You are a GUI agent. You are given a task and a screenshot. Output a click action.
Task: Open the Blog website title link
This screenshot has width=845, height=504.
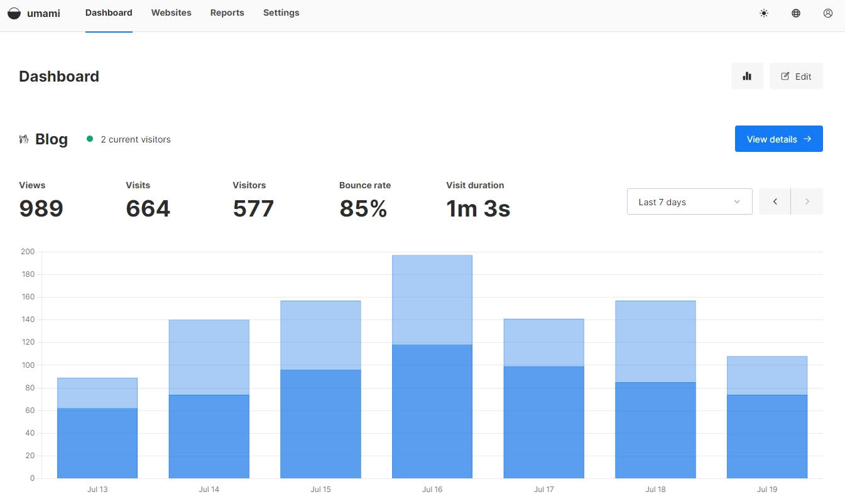(x=52, y=139)
